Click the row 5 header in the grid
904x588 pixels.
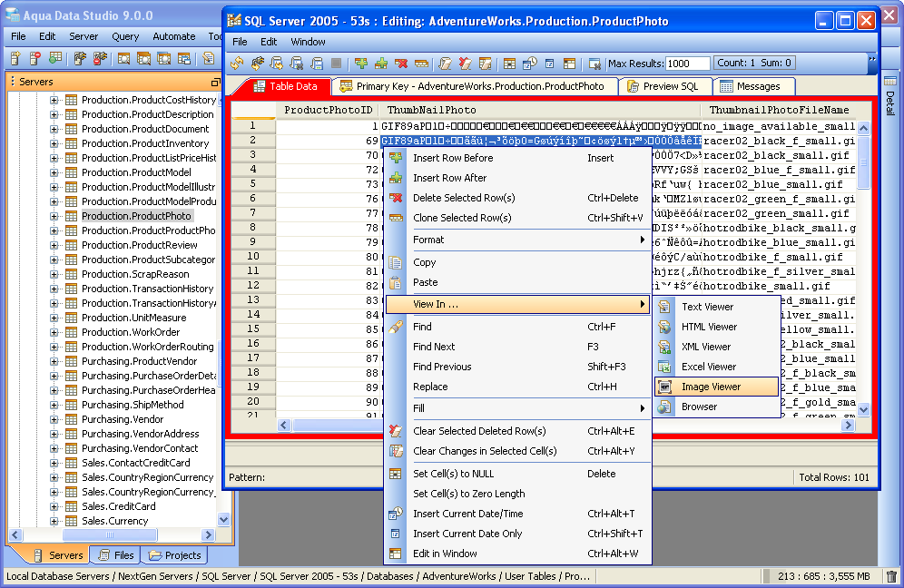253,184
